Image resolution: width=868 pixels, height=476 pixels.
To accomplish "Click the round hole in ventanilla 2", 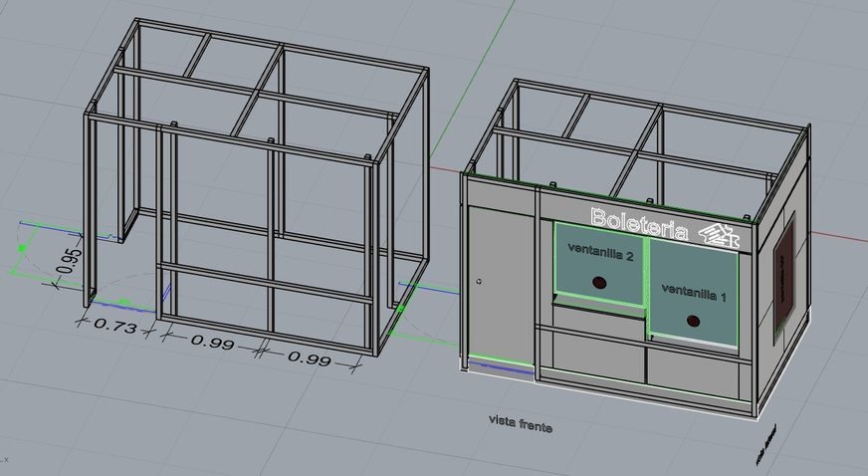I will coord(599,283).
